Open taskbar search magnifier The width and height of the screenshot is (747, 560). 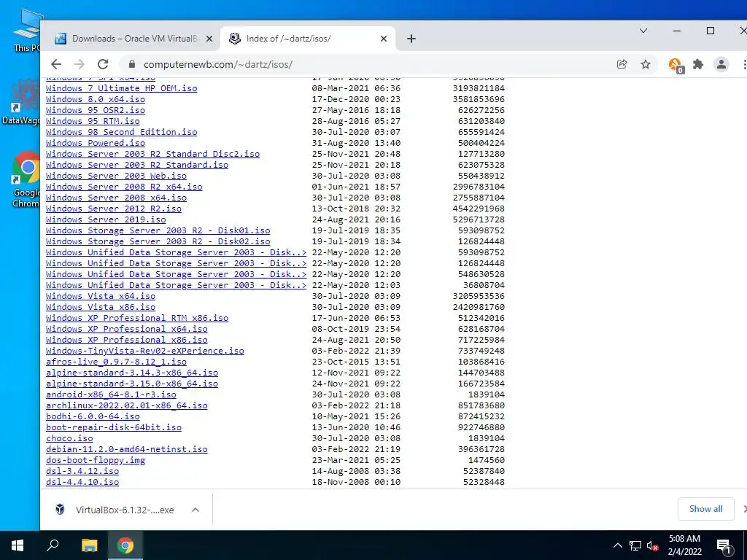tap(53, 545)
